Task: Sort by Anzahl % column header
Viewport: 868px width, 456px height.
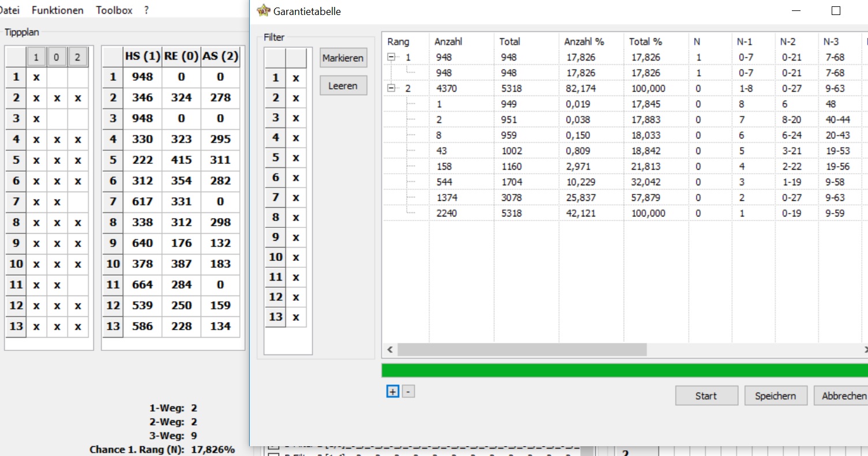Action: point(591,42)
